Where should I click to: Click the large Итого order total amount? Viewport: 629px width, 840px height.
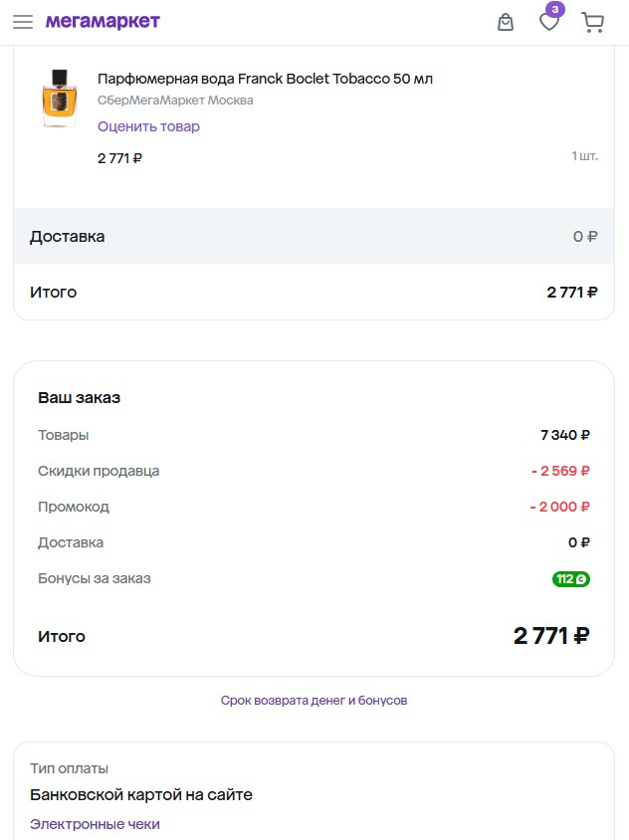click(x=551, y=636)
